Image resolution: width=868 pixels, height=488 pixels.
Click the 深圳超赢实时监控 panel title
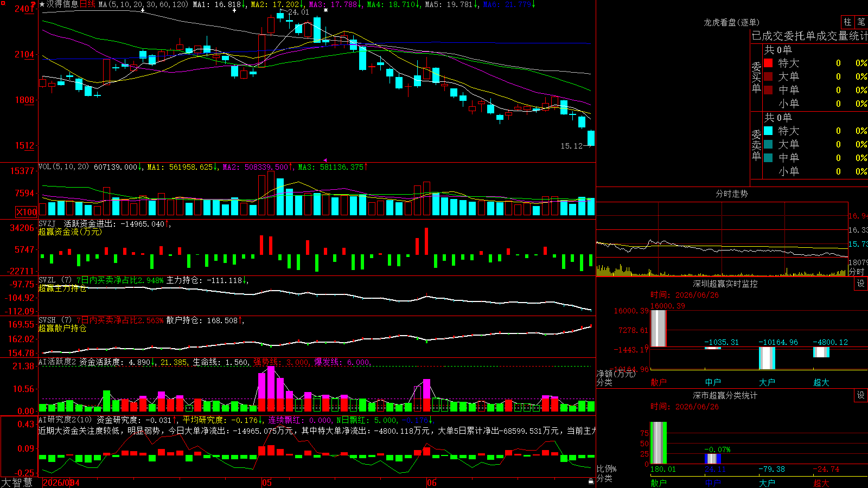pyautogui.click(x=725, y=284)
